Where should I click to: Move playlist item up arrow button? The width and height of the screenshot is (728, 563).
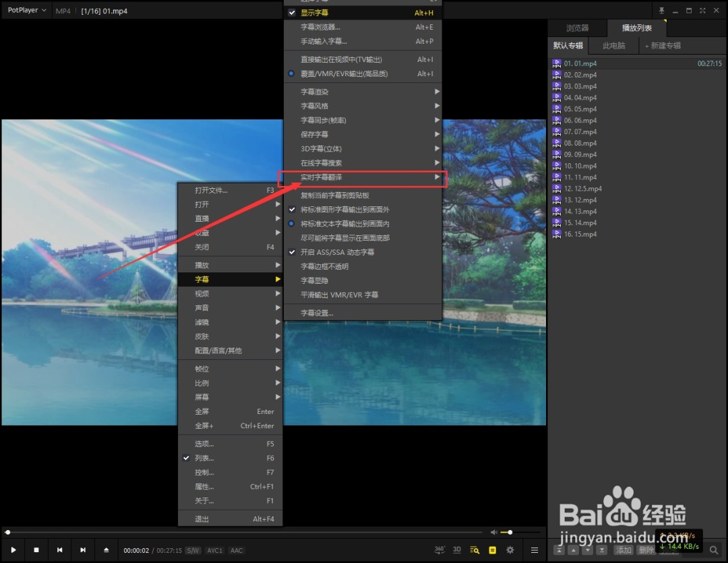pyautogui.click(x=574, y=550)
